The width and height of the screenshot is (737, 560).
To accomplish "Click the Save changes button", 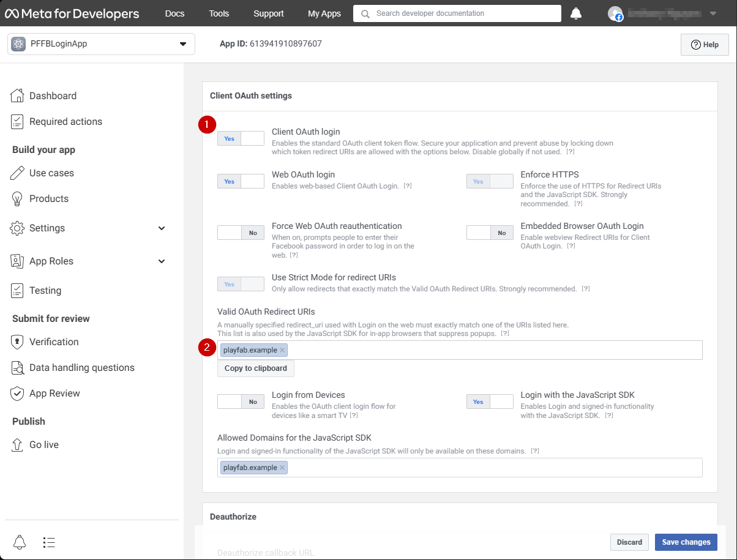I will [x=686, y=542].
